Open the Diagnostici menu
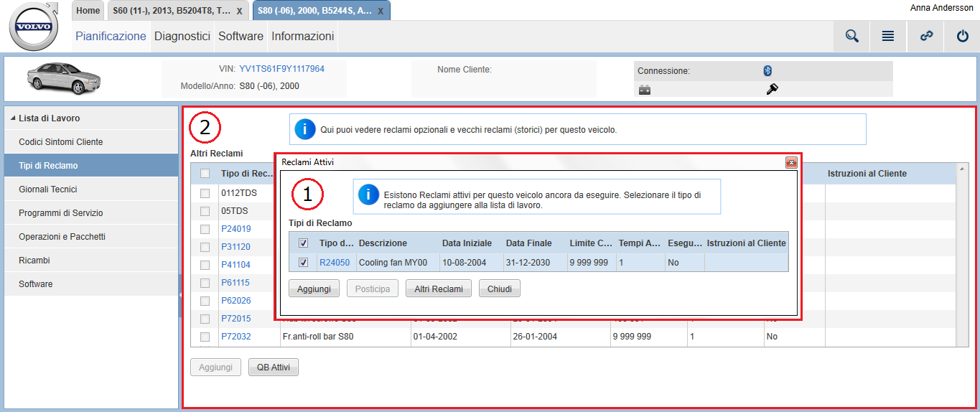The image size is (980, 412). pyautogui.click(x=182, y=36)
